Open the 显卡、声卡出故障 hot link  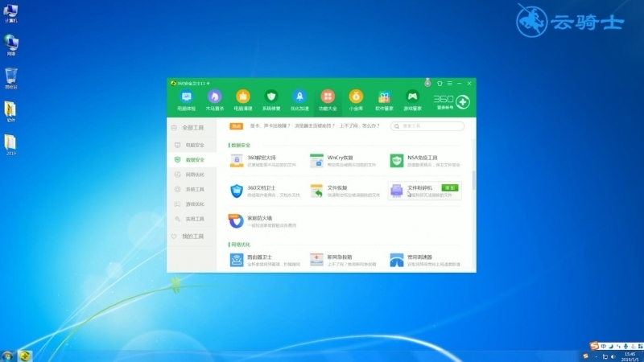tap(270, 126)
